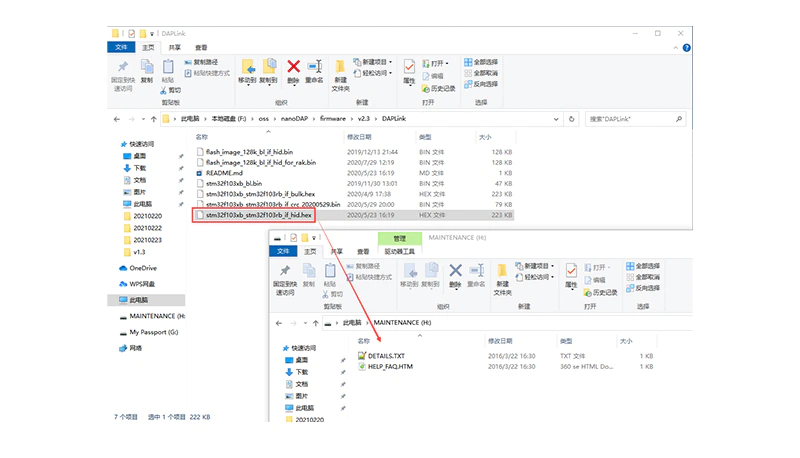Image resolution: width=800 pixels, height=458 pixels.
Task: Click the red Delete X in DAPLink ribbon
Action: point(293,66)
